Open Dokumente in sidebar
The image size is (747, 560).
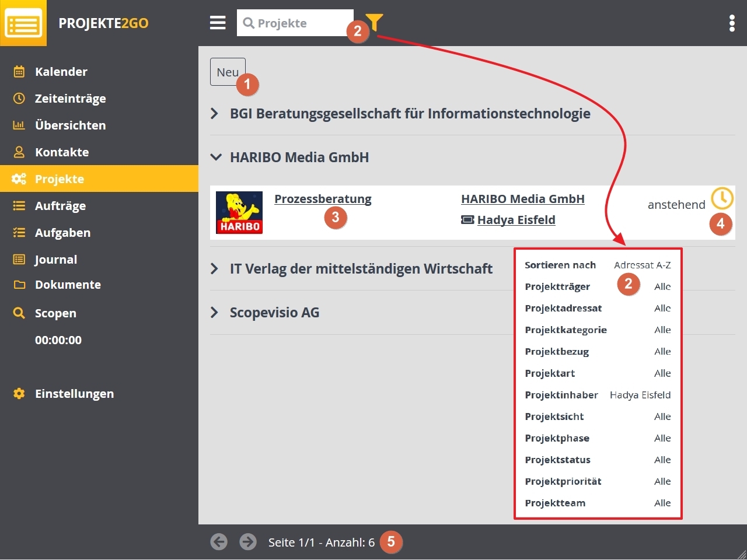pyautogui.click(x=99, y=285)
